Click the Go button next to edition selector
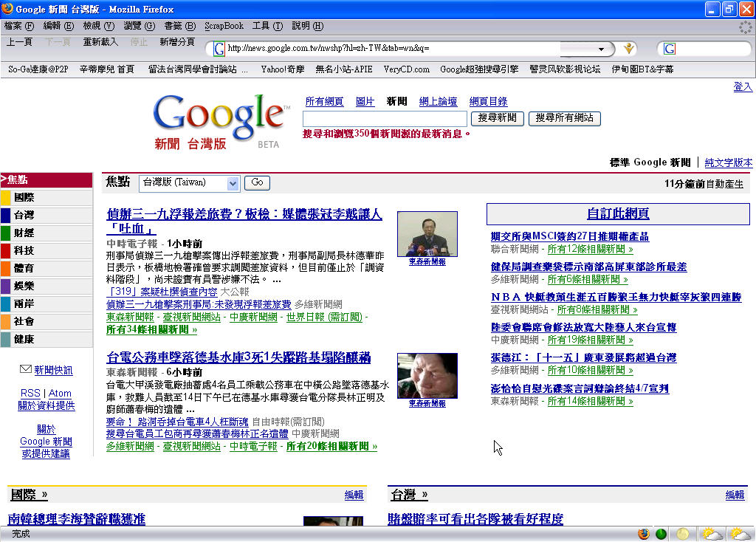 [256, 182]
